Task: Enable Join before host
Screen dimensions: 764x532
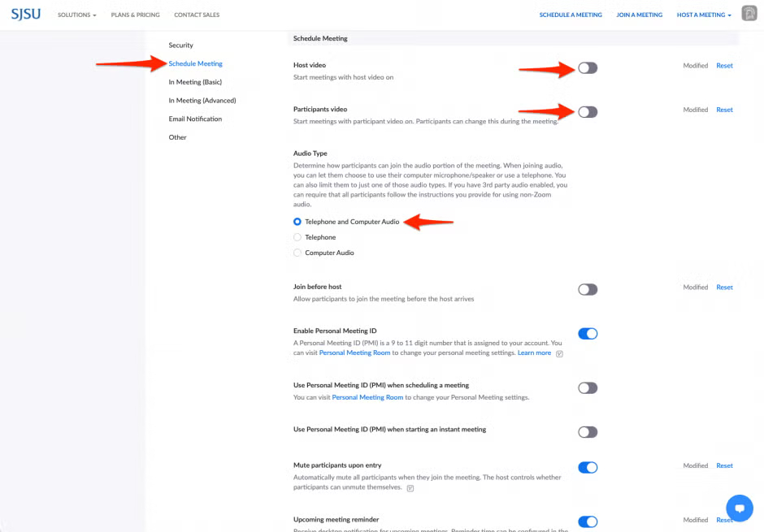Action: [x=588, y=289]
